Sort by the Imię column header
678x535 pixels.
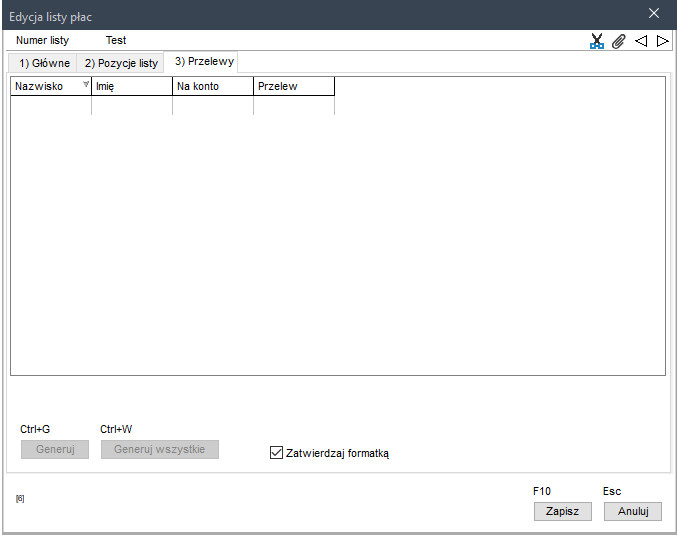click(131, 87)
